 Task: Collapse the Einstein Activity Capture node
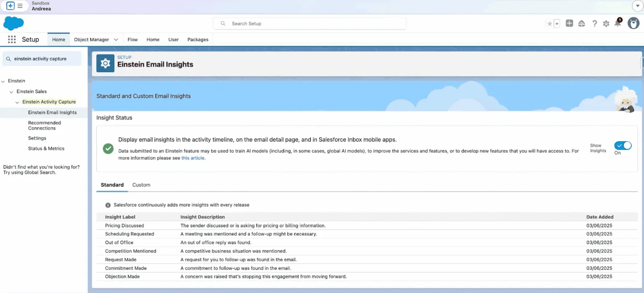click(17, 102)
